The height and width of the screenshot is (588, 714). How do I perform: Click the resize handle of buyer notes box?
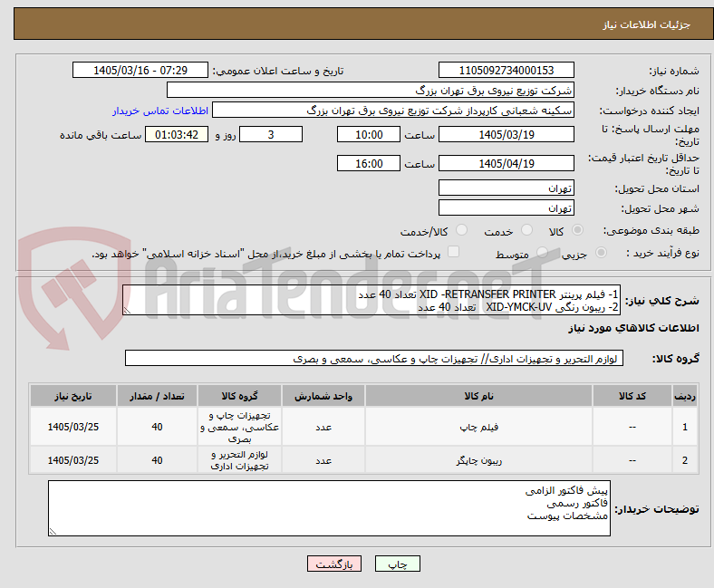53,532
